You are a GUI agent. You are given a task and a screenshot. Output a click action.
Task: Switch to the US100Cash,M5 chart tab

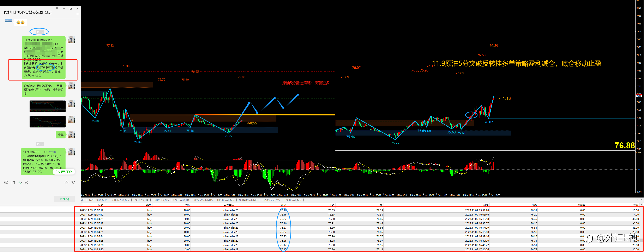[271, 200]
